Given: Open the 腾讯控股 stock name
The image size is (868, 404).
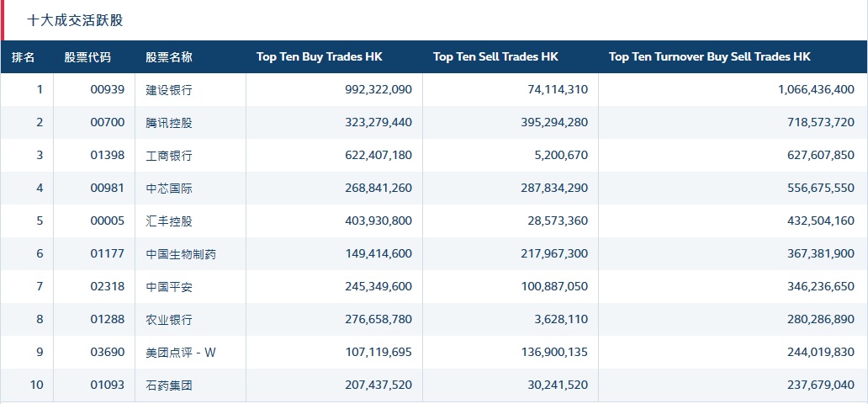Looking at the screenshot, I should click(169, 123).
